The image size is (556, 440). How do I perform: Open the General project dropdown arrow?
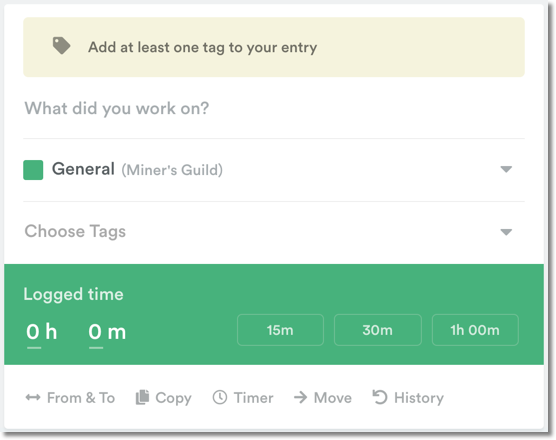pyautogui.click(x=506, y=169)
